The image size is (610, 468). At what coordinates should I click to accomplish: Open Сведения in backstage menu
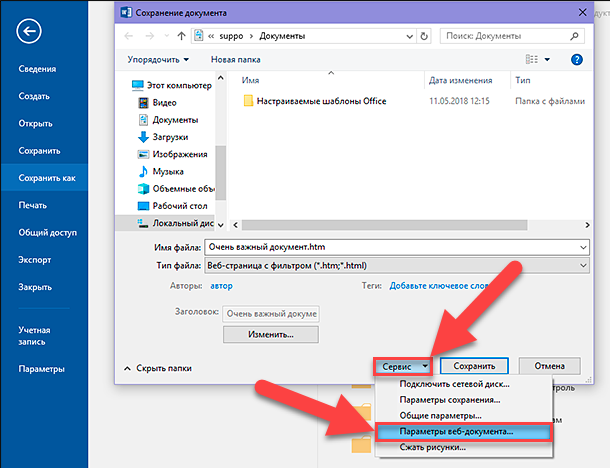click(x=37, y=69)
